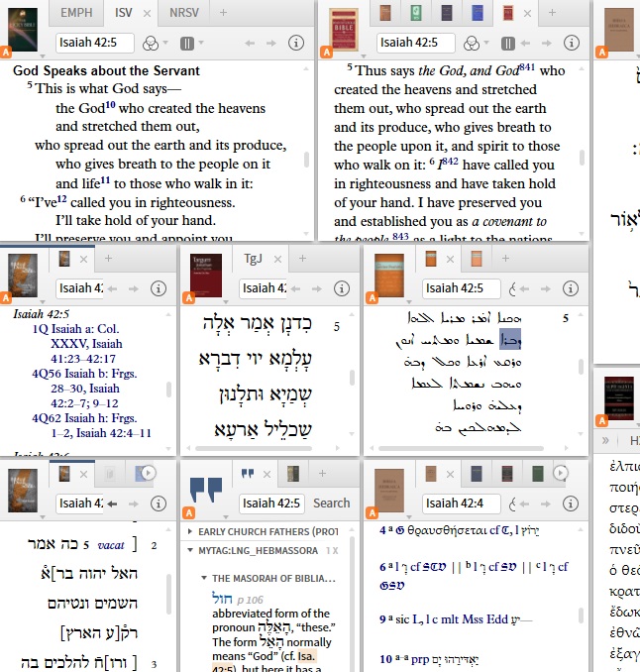The image size is (640, 672).
Task: Open info button in Hebrew scroll pane
Action: tap(159, 504)
